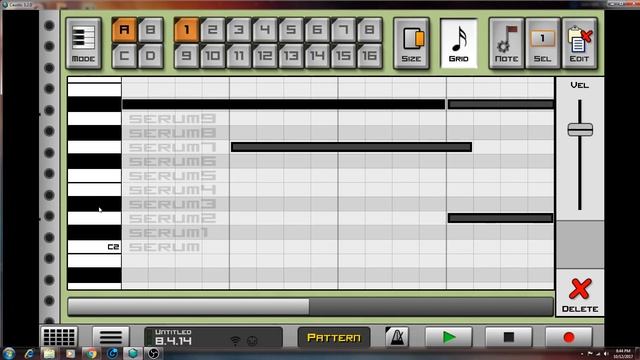Open OBS Studio from the taskbar
This screenshot has height=360, width=640.
153,353
